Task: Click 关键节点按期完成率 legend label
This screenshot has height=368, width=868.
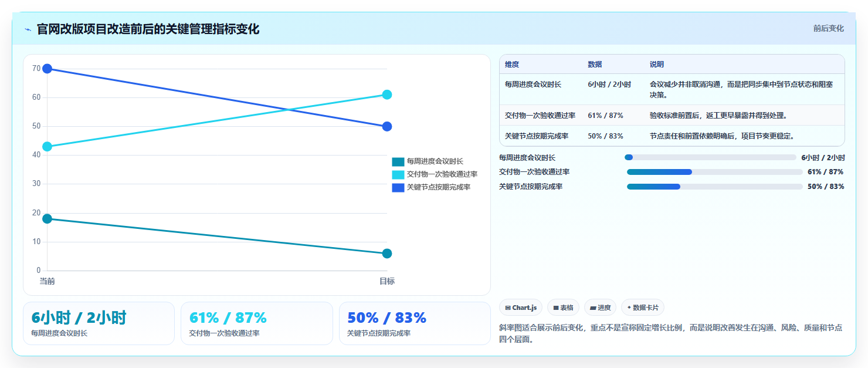Action: (x=438, y=187)
